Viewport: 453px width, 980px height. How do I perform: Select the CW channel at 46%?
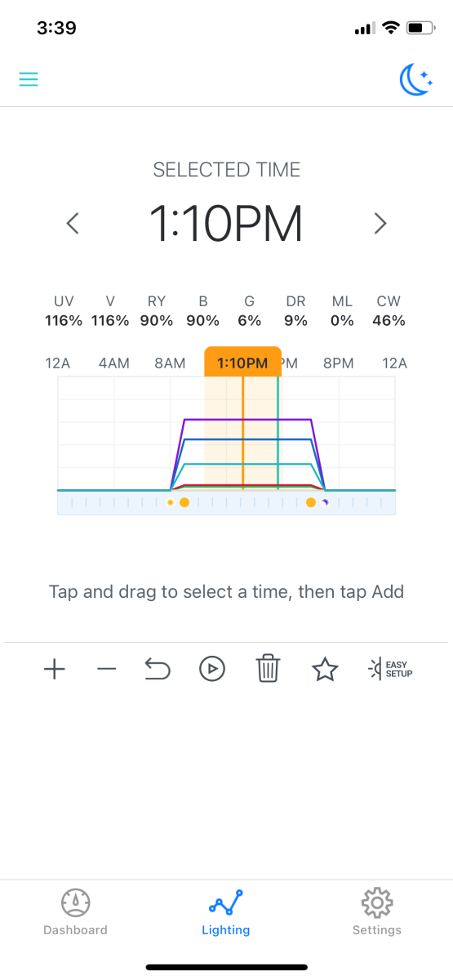coord(389,311)
